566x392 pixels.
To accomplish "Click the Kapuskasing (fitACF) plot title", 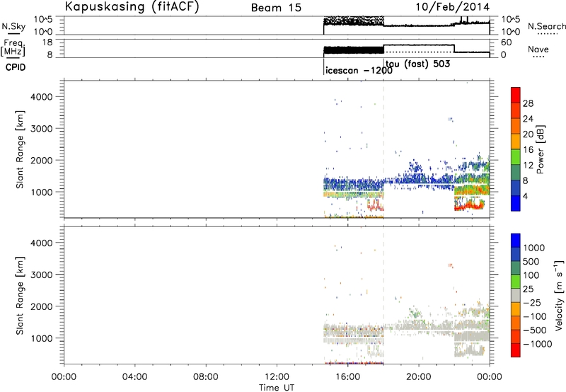I will (x=132, y=6).
